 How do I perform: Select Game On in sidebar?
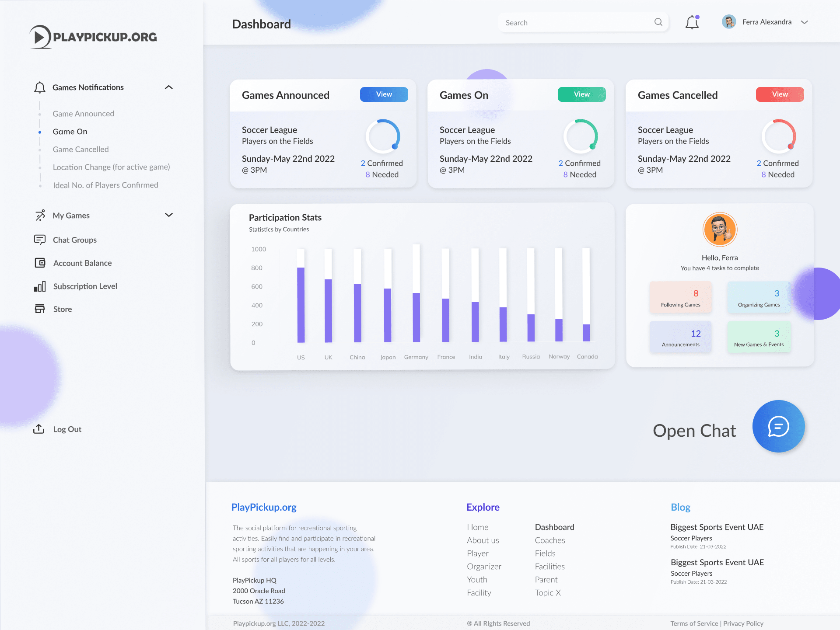point(70,132)
